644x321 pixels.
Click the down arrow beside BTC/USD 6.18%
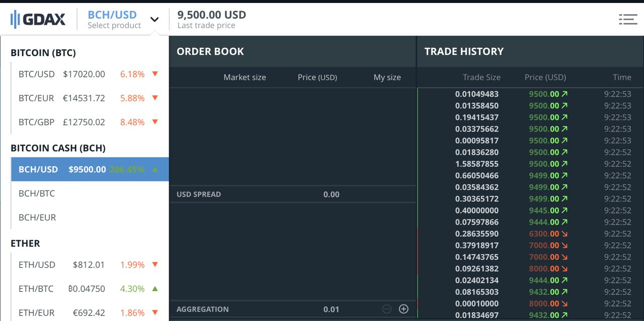tap(155, 74)
